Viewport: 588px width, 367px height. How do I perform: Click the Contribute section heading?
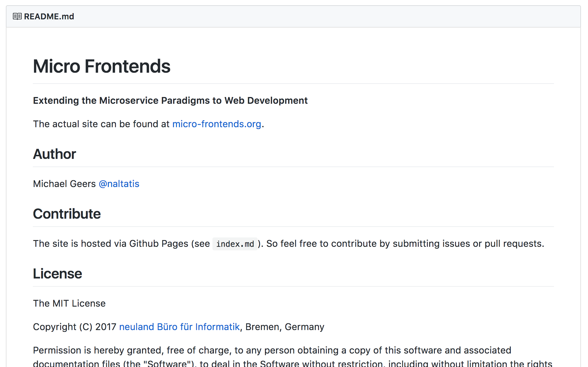[x=67, y=214]
